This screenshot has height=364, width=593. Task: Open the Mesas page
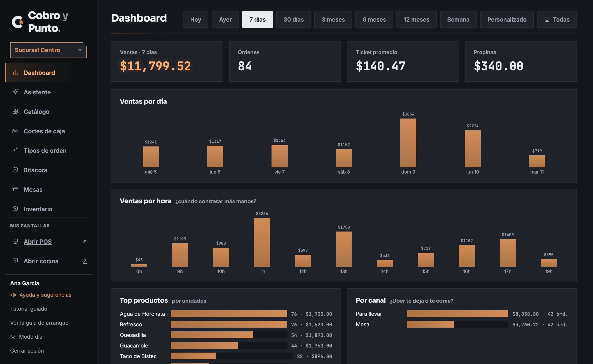[48, 190]
